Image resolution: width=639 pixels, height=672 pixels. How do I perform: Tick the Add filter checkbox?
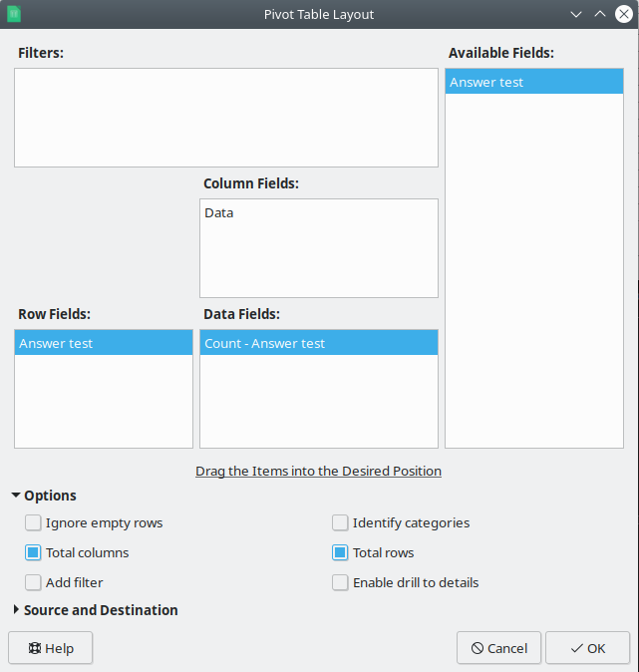34,582
